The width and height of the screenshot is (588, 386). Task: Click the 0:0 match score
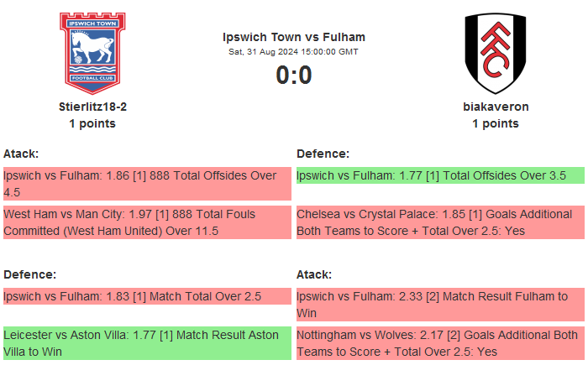[294, 76]
